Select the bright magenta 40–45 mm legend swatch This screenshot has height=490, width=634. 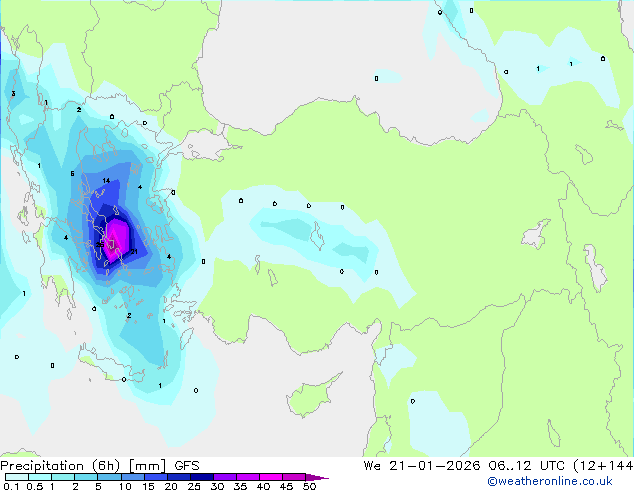[271, 477]
